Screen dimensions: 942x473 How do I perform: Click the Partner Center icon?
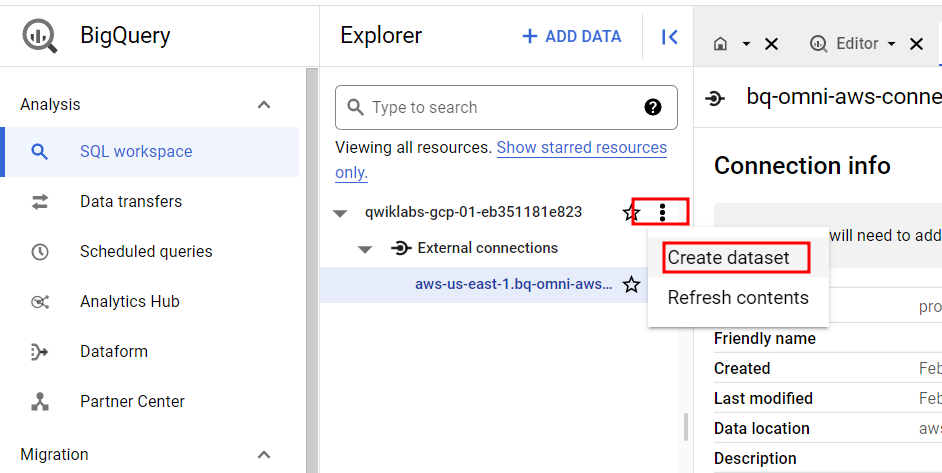pos(40,401)
